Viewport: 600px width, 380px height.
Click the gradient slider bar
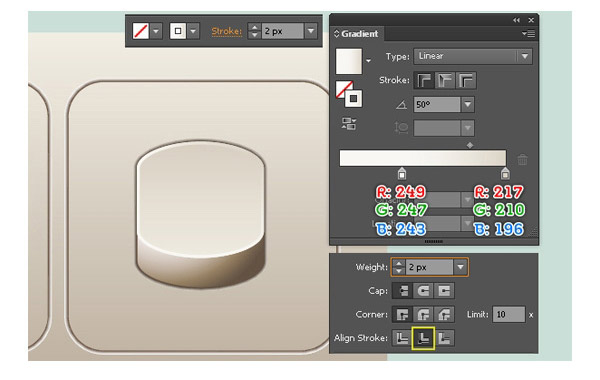(x=422, y=158)
